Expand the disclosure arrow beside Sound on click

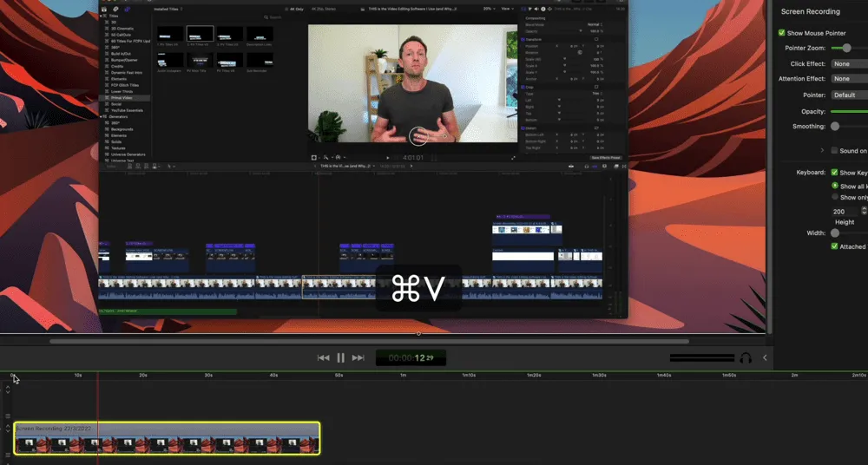pos(822,151)
